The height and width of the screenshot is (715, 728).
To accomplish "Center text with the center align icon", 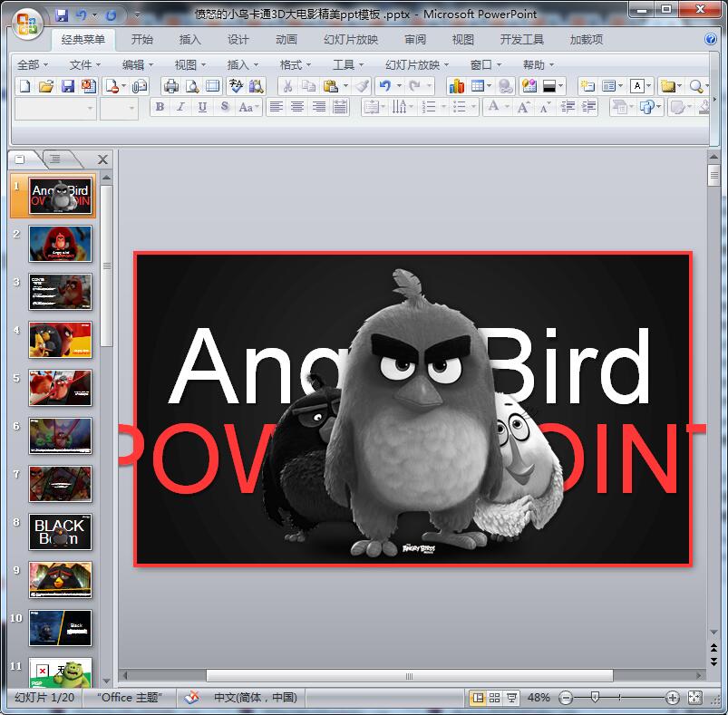I will tap(297, 107).
